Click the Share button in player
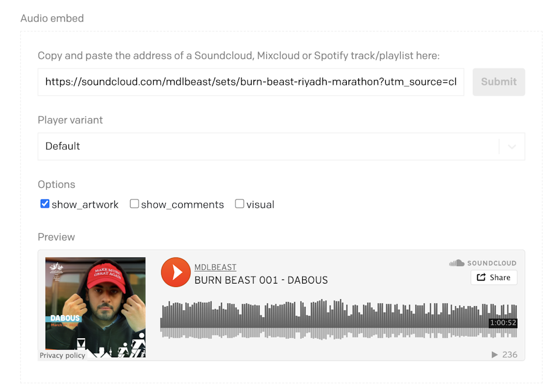Viewport: 551px width, 392px height. 494,278
